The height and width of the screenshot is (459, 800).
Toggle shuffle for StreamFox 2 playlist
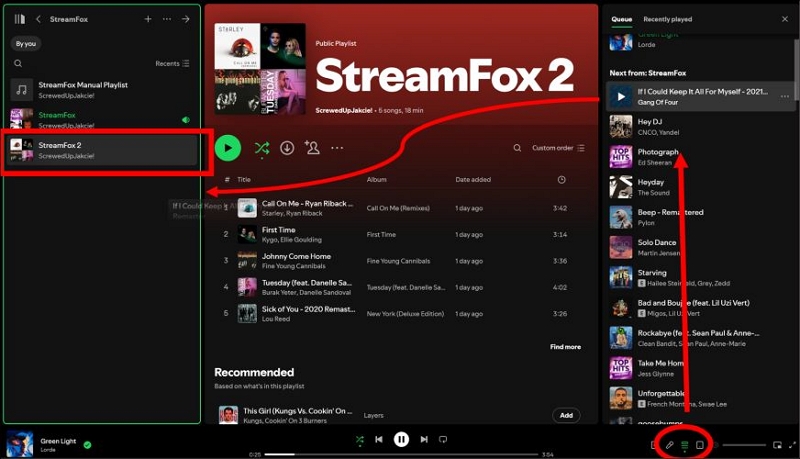(x=262, y=148)
